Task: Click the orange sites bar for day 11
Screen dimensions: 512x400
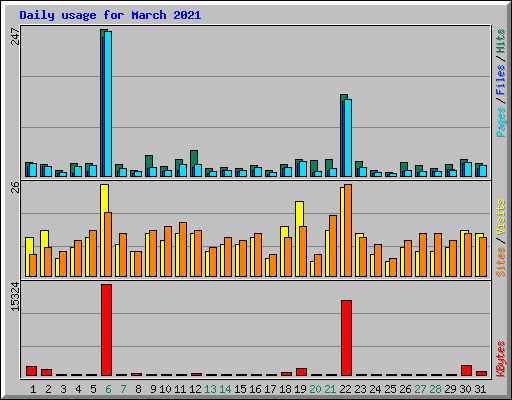Action: coord(183,249)
